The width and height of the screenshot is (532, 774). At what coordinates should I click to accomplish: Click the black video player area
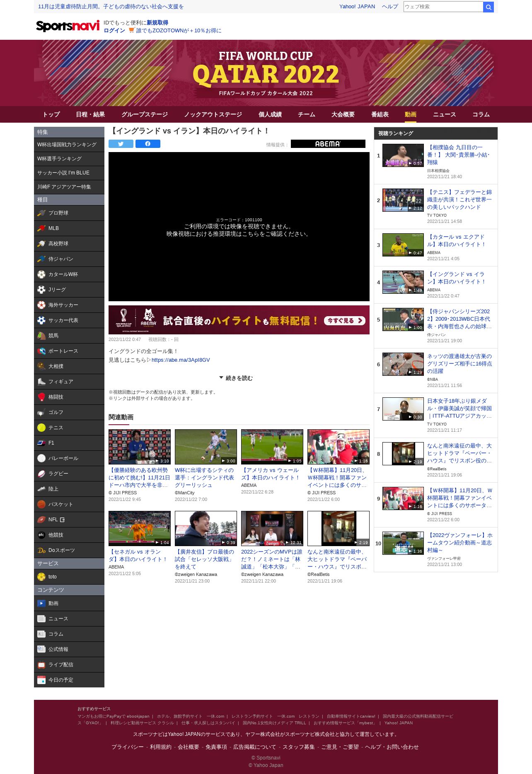239,227
